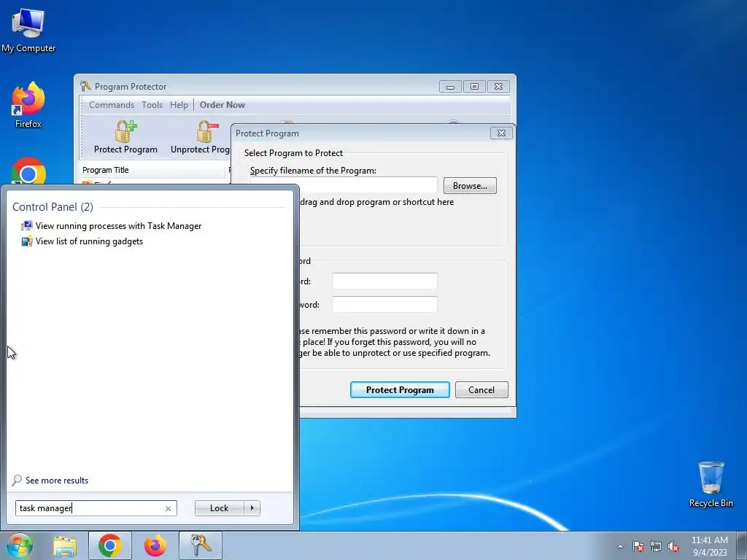Open the Windows Start orb
The height and width of the screenshot is (560, 747).
click(x=20, y=545)
